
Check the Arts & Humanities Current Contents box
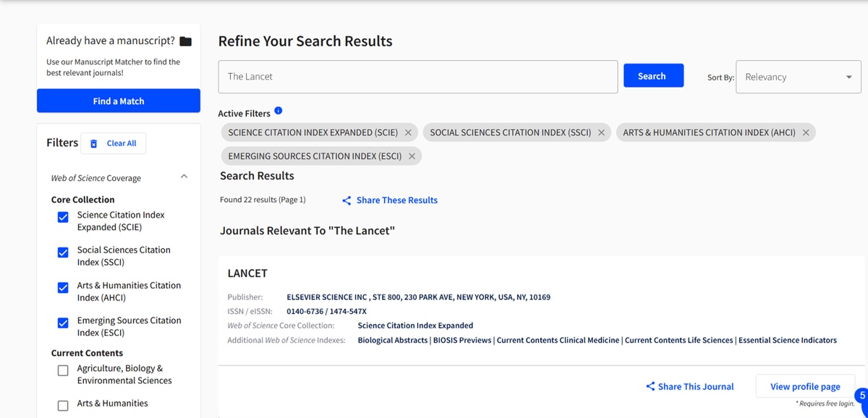[63, 405]
